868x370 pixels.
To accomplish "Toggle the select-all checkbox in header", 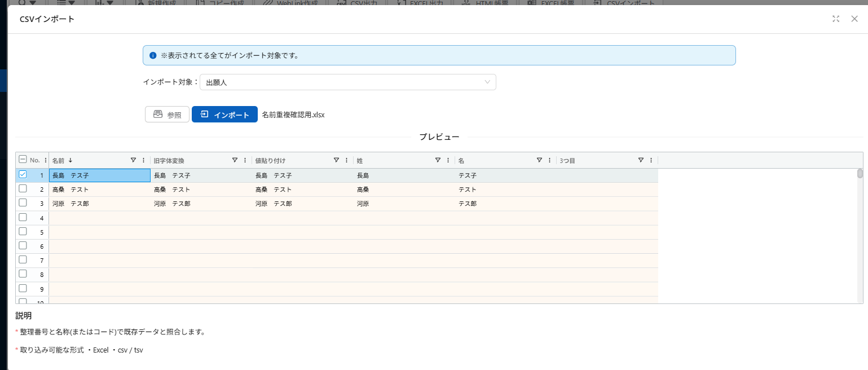I will [x=23, y=160].
